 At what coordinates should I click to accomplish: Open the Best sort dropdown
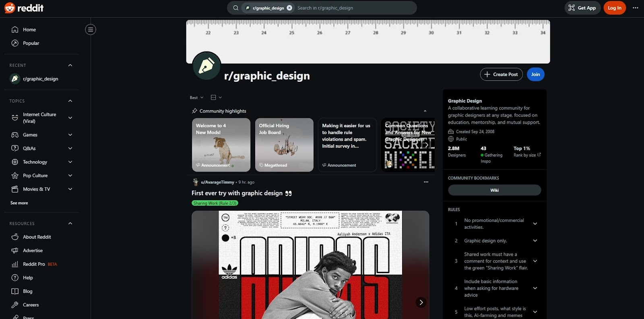point(197,97)
